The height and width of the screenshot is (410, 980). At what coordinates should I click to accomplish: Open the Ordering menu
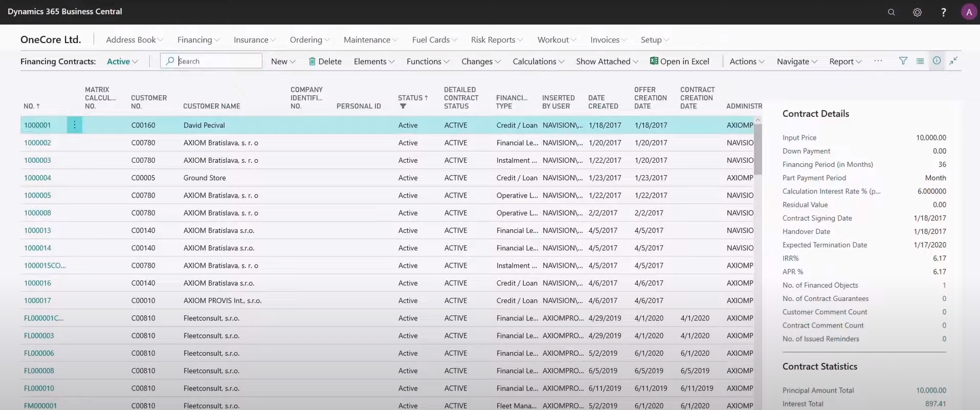pos(310,40)
